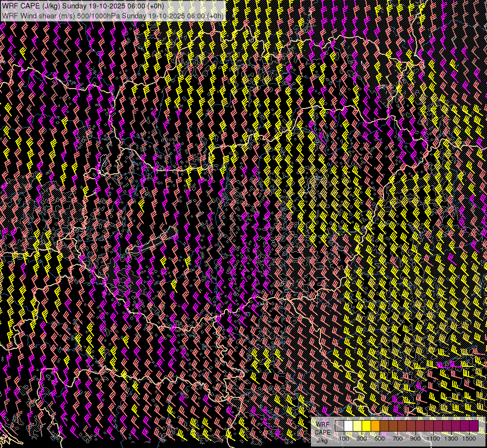This screenshot has height=448, width=487.
Task: Select the 900 label under the color scale
Action: pos(415,439)
